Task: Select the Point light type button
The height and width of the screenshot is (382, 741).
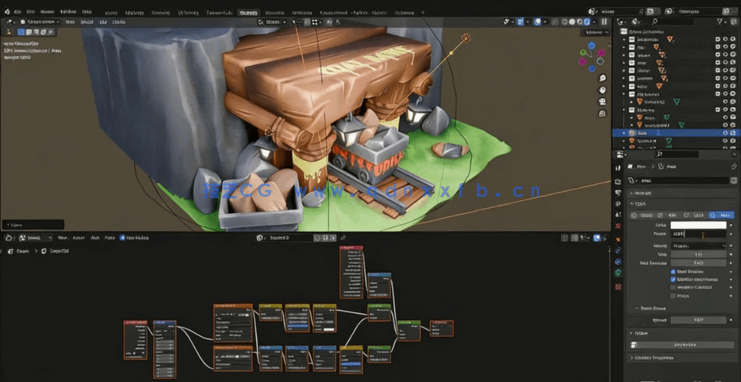Action: click(643, 215)
